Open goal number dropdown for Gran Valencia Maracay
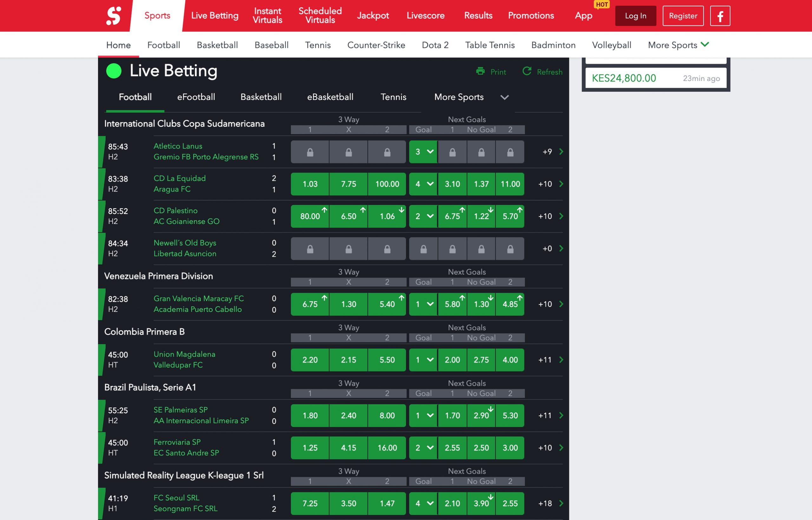Image resolution: width=812 pixels, height=520 pixels. point(423,304)
